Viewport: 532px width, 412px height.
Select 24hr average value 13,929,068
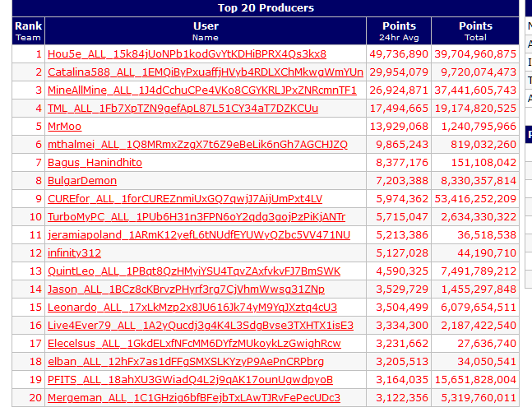399,127
